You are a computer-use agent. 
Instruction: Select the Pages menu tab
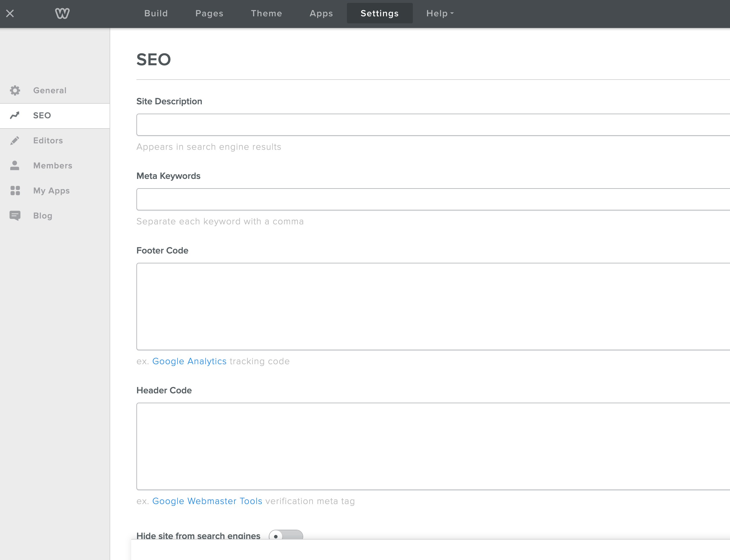point(209,13)
